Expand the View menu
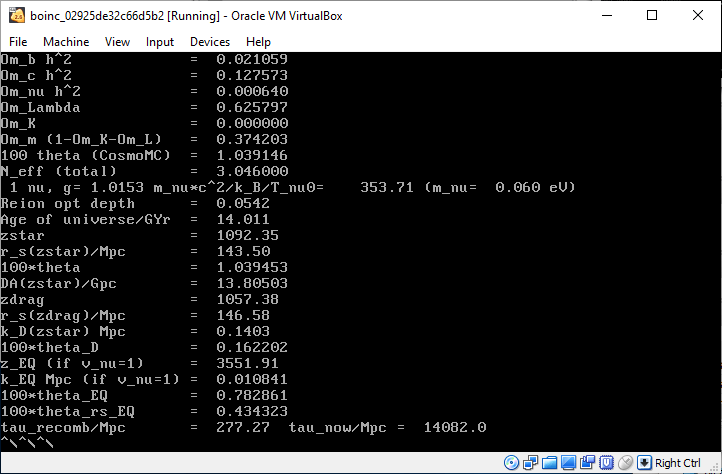The width and height of the screenshot is (722, 474). pyautogui.click(x=117, y=42)
